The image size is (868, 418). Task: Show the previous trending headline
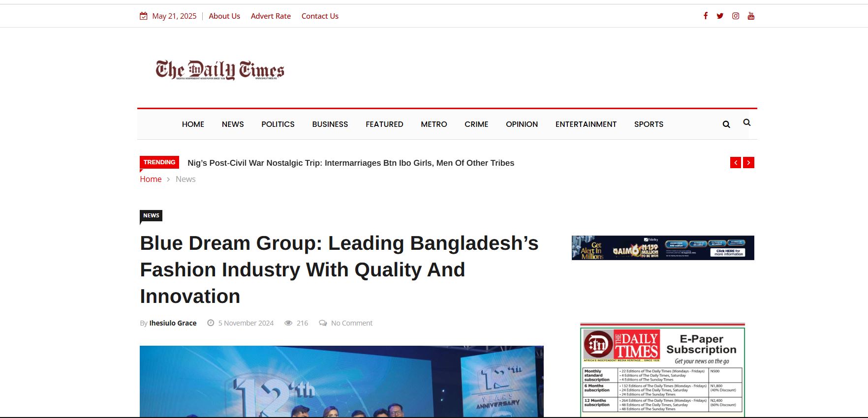[x=735, y=163]
